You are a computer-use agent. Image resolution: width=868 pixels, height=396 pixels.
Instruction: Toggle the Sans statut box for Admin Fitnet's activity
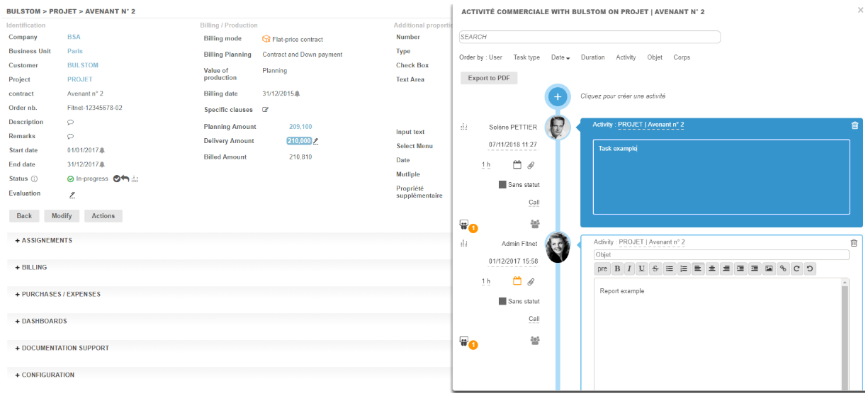tap(502, 301)
